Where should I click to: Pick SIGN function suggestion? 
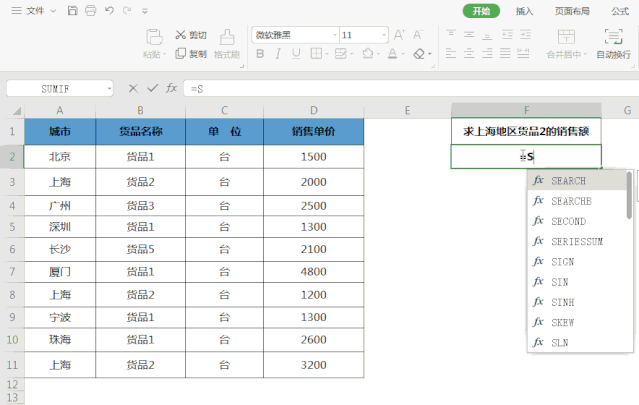577,262
